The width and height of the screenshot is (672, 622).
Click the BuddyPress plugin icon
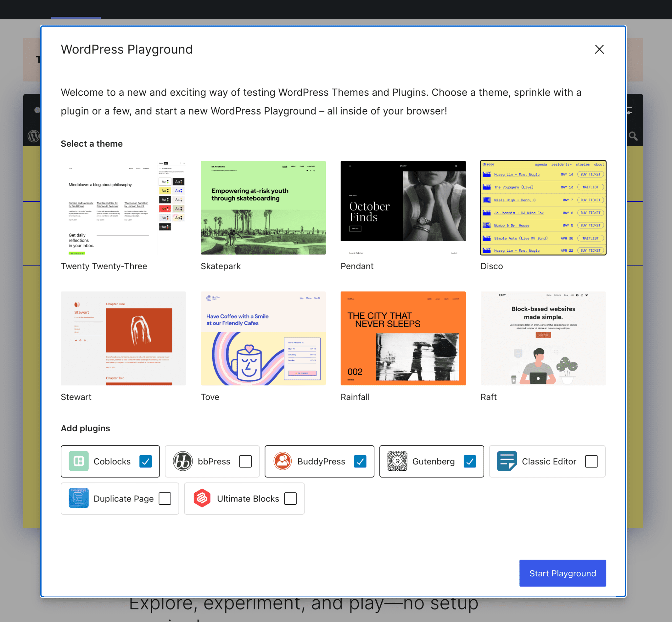click(282, 461)
